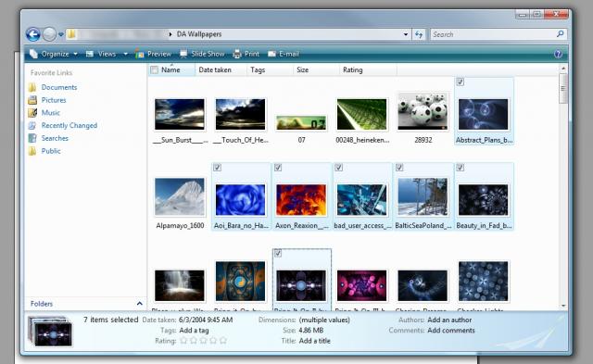Open the Organize menu

[x=54, y=54]
